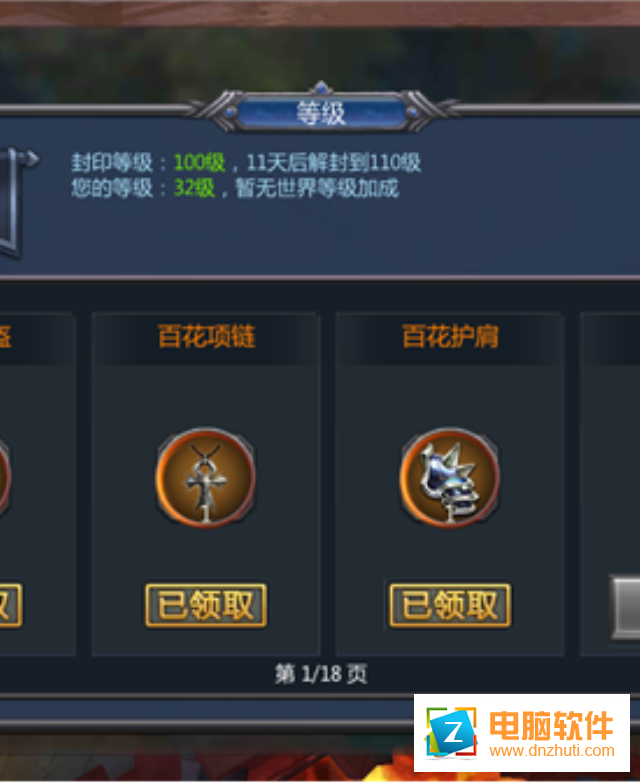The image size is (640, 782).
Task: Select the 等级 header tab
Action: 321,113
